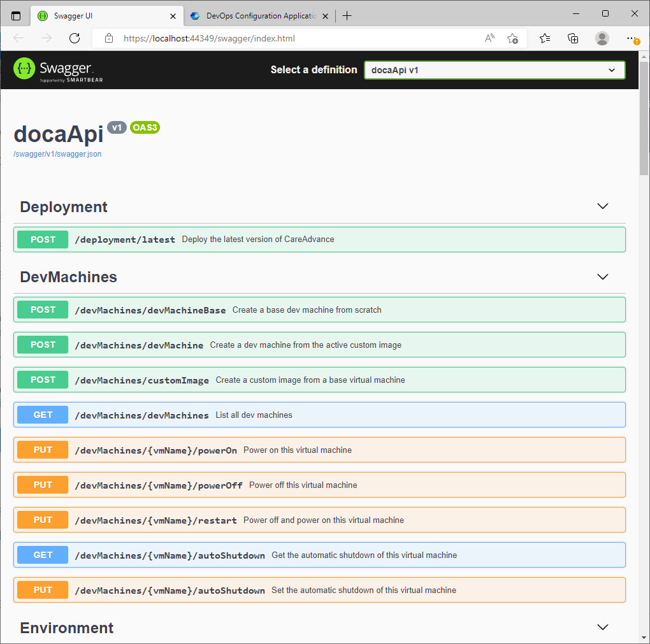The width and height of the screenshot is (650, 644).
Task: Click the Swagger logo icon
Action: pyautogui.click(x=23, y=70)
